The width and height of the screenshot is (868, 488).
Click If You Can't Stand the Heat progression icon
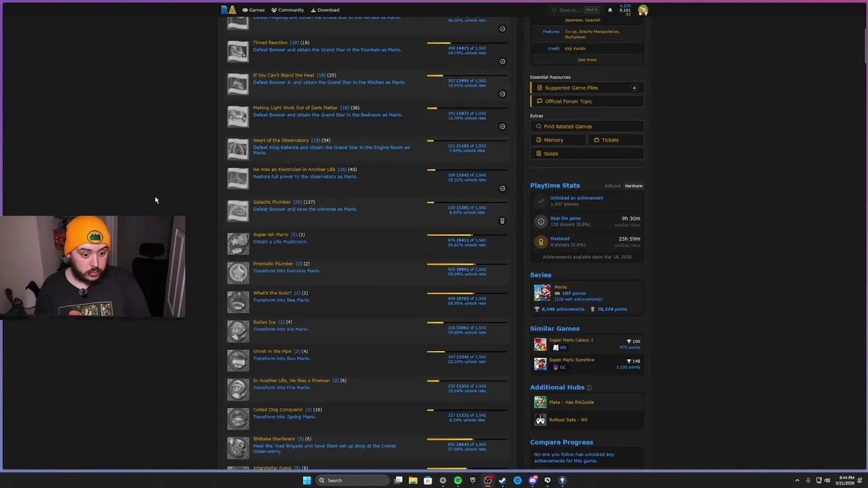tap(502, 94)
